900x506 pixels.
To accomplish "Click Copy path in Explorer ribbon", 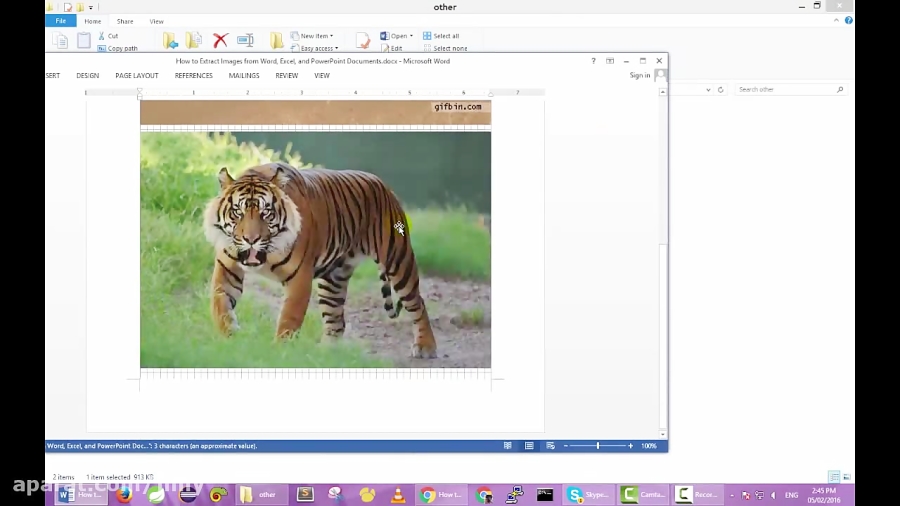I will pos(118,48).
